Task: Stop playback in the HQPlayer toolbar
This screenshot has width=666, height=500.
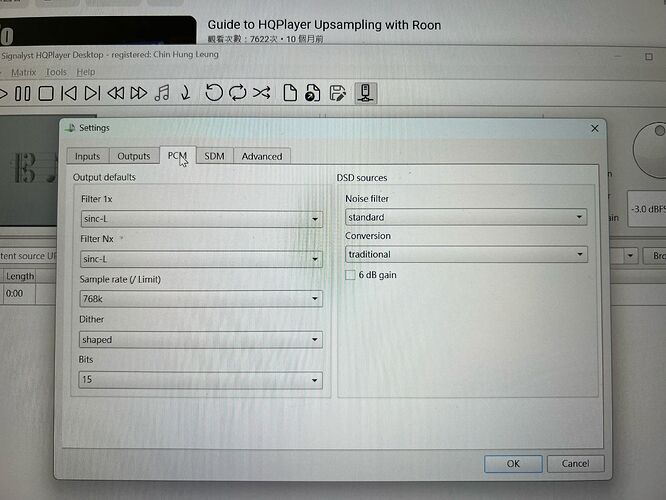Action: (x=46, y=93)
